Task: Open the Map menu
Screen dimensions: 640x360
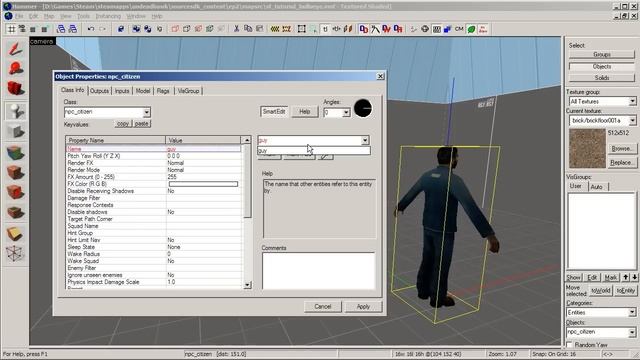Action: pyautogui.click(x=49, y=16)
